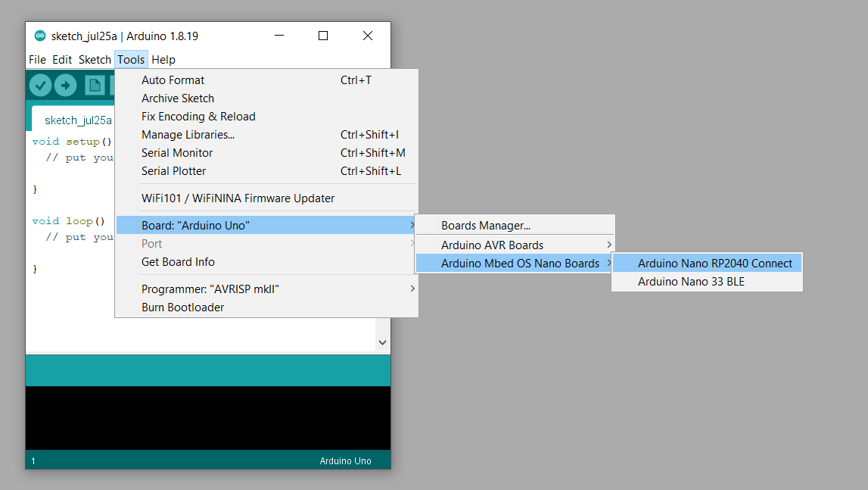Minimize the Arduino IDE window

pyautogui.click(x=279, y=36)
